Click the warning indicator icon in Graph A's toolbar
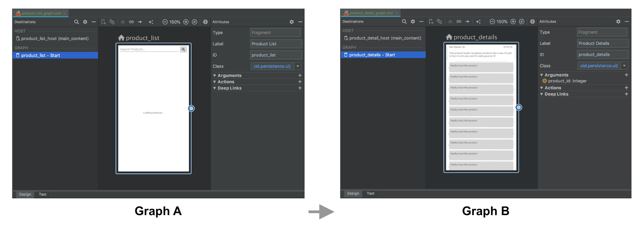644x227 pixels. tap(205, 22)
